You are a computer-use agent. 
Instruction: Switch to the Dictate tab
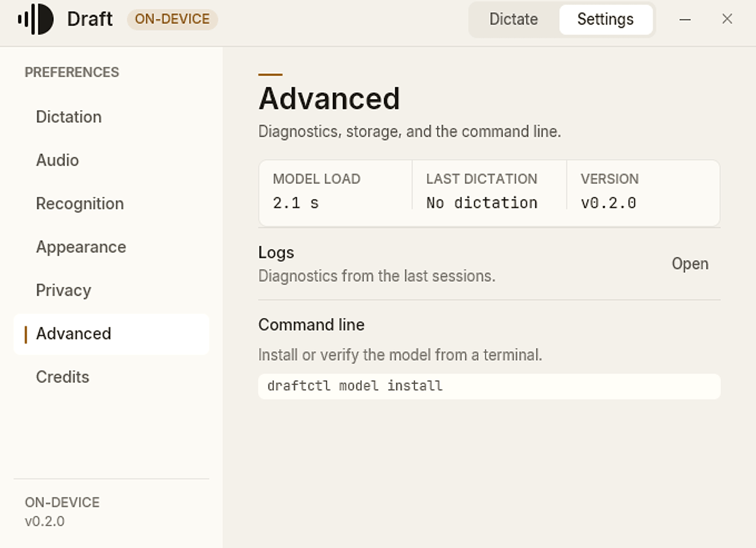click(513, 19)
